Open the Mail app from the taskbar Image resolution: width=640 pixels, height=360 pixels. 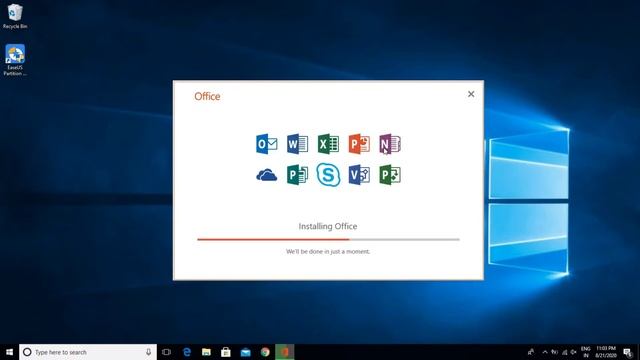pyautogui.click(x=245, y=352)
